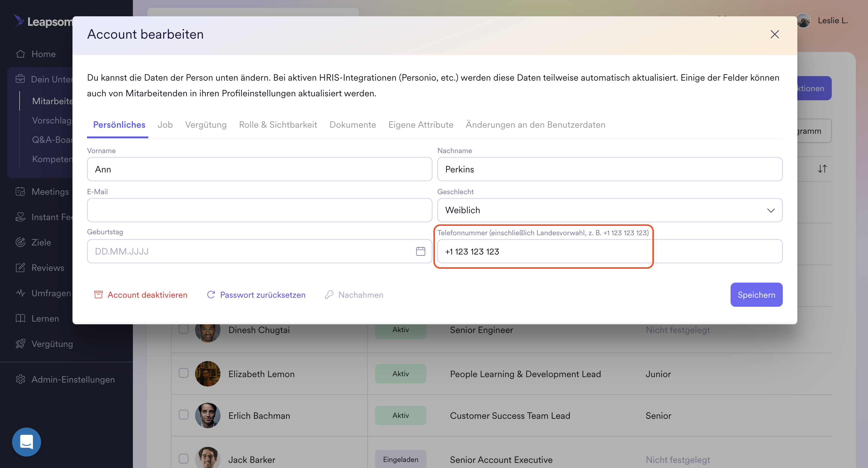Select Mitarbeitende in sidebar submenu
Image resolution: width=868 pixels, height=468 pixels.
[x=52, y=101]
